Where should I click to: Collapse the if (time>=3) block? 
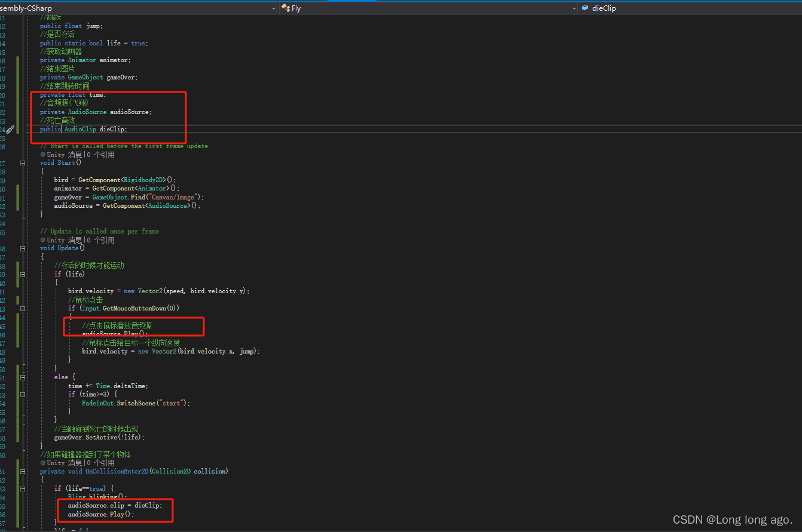23,394
